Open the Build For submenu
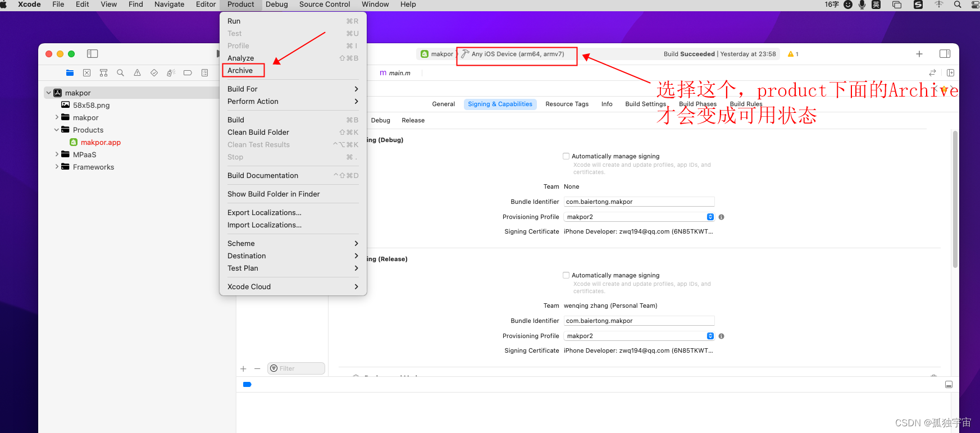 (293, 89)
